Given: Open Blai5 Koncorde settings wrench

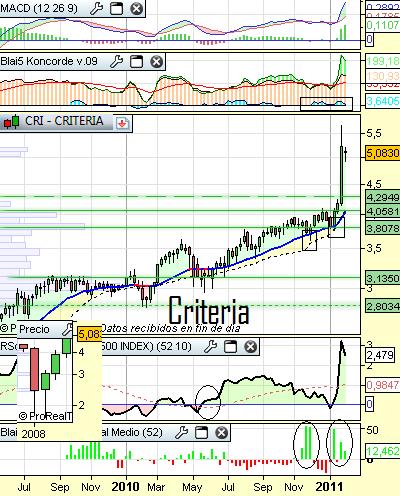Looking at the screenshot, I should point(116,62).
